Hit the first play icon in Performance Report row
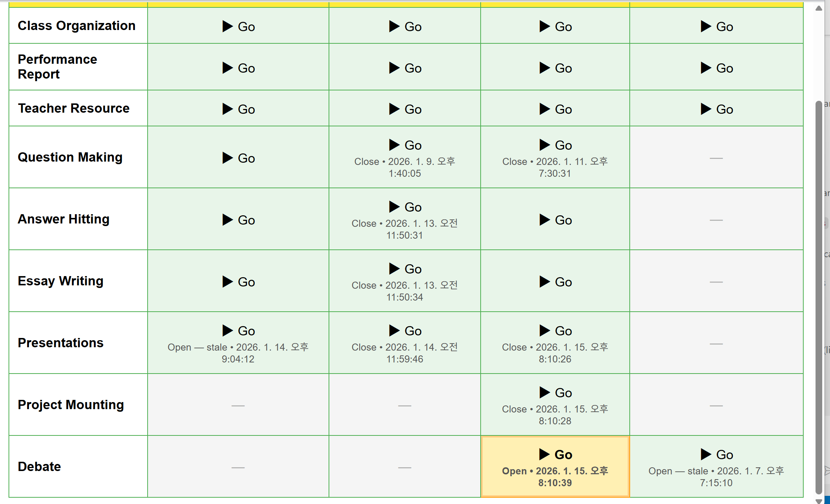This screenshot has height=504, width=830. [227, 68]
